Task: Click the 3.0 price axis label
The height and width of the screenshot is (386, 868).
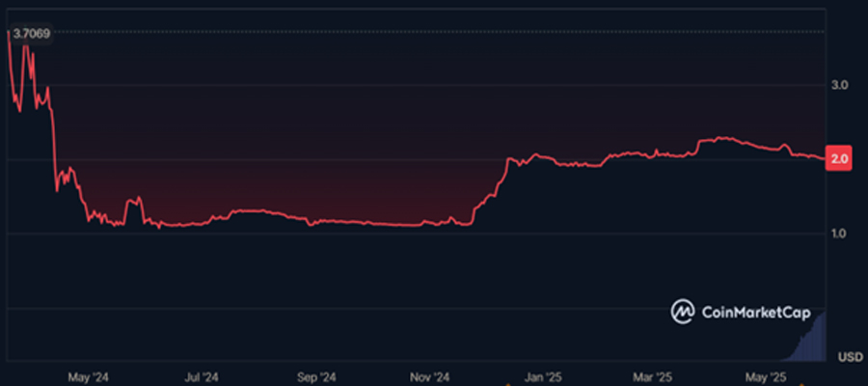Action: tap(839, 85)
